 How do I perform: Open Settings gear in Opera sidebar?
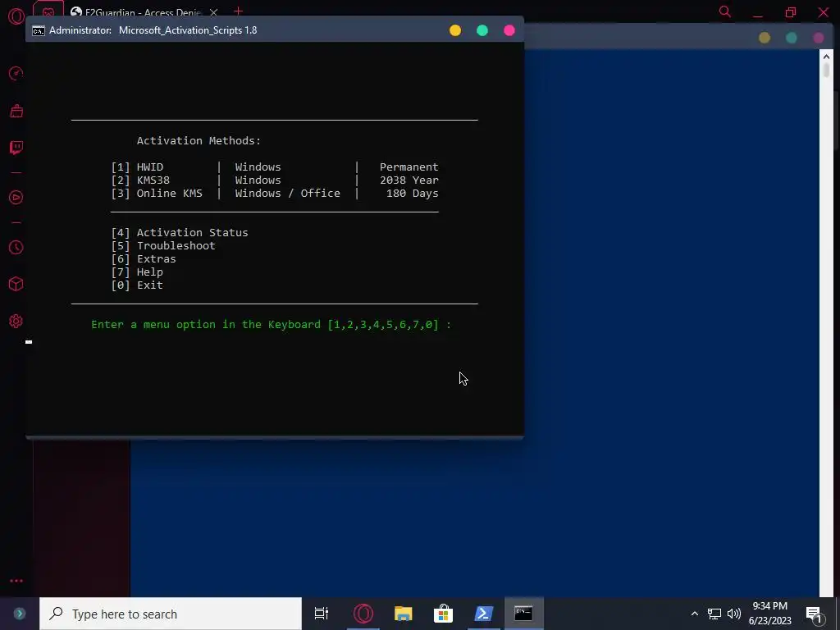click(x=16, y=321)
